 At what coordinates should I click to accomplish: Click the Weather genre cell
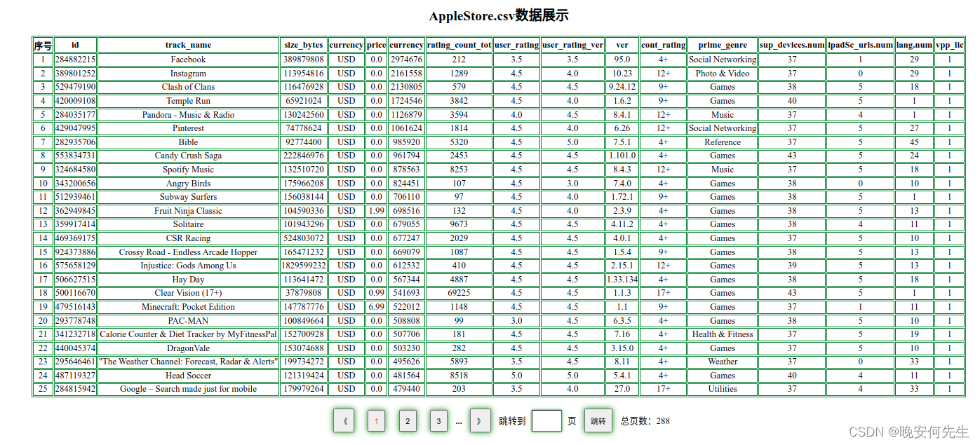click(723, 362)
